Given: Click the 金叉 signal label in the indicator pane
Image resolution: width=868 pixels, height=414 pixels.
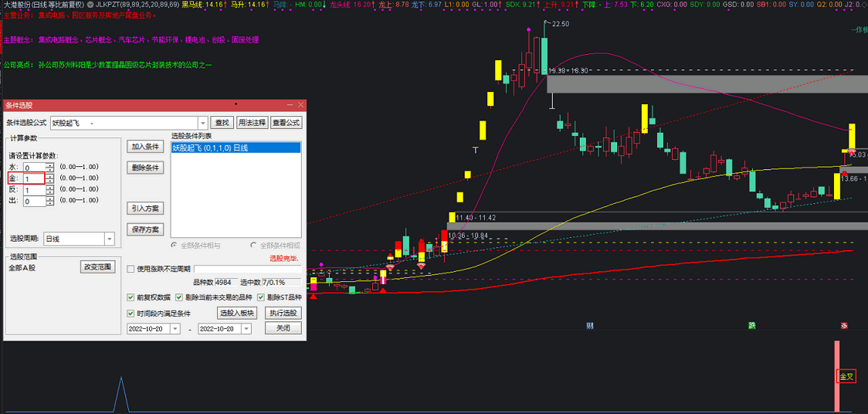Looking at the screenshot, I should tap(846, 377).
